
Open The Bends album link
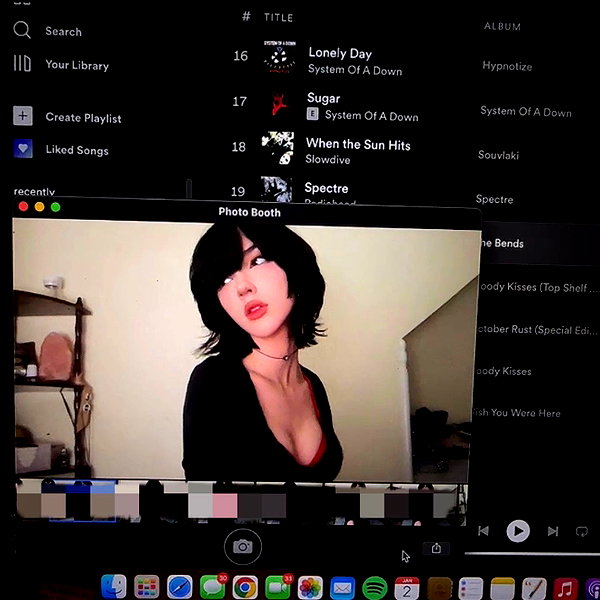[502, 243]
